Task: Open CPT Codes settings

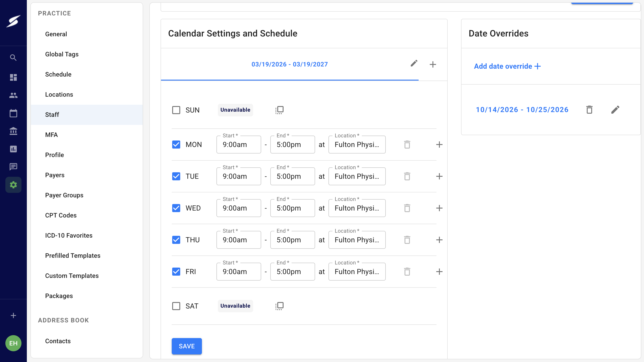Action: (87, 215)
